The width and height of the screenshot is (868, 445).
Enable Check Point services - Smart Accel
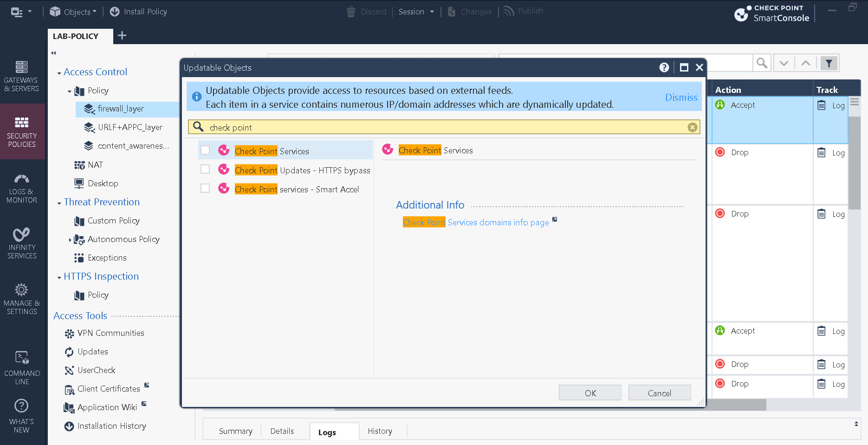(x=205, y=188)
